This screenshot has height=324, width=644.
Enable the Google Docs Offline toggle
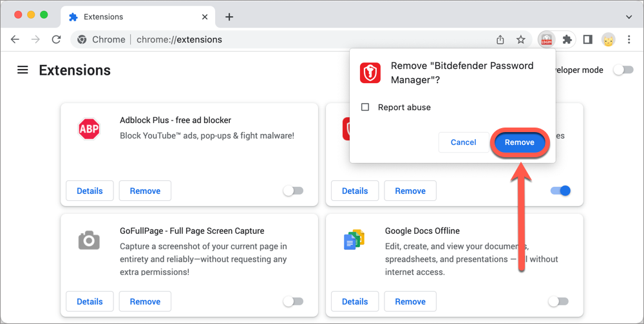point(558,301)
